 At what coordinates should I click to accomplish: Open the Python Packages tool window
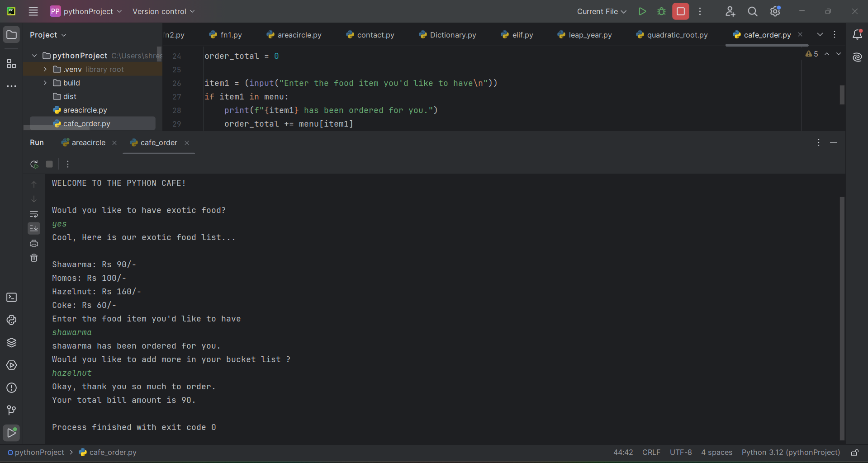point(12,342)
